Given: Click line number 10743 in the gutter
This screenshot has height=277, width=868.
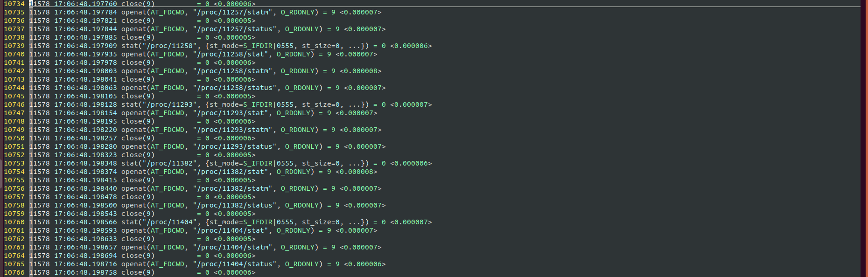Looking at the screenshot, I should 14,79.
